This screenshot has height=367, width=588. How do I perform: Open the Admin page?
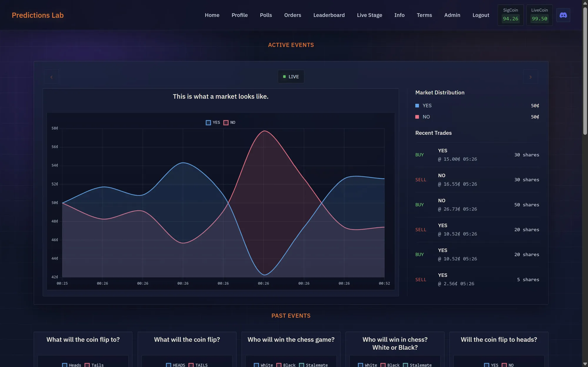point(452,15)
